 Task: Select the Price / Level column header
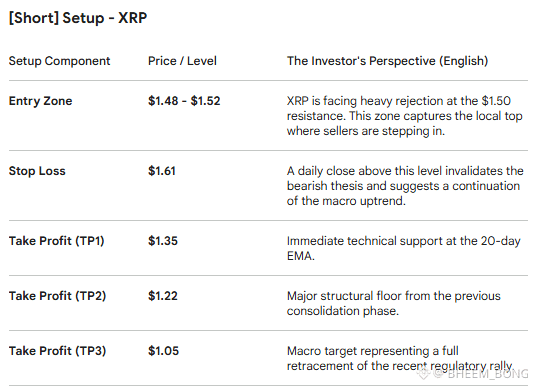[x=182, y=61]
